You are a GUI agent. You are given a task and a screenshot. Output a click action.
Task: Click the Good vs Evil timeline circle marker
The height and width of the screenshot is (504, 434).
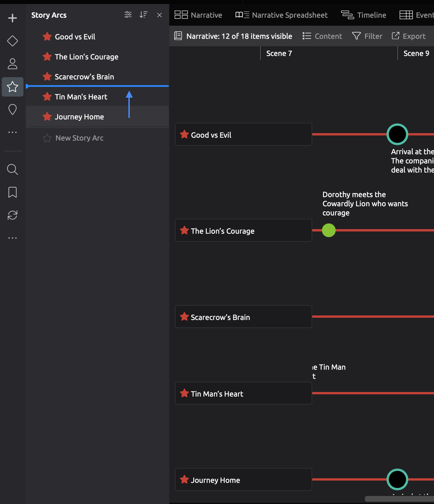[397, 134]
